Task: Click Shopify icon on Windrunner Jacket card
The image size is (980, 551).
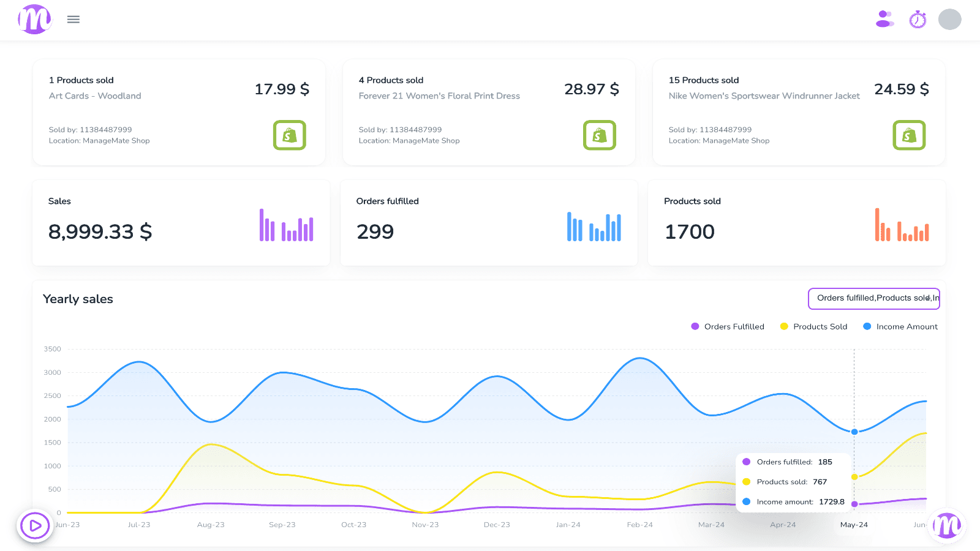Action: pos(909,135)
